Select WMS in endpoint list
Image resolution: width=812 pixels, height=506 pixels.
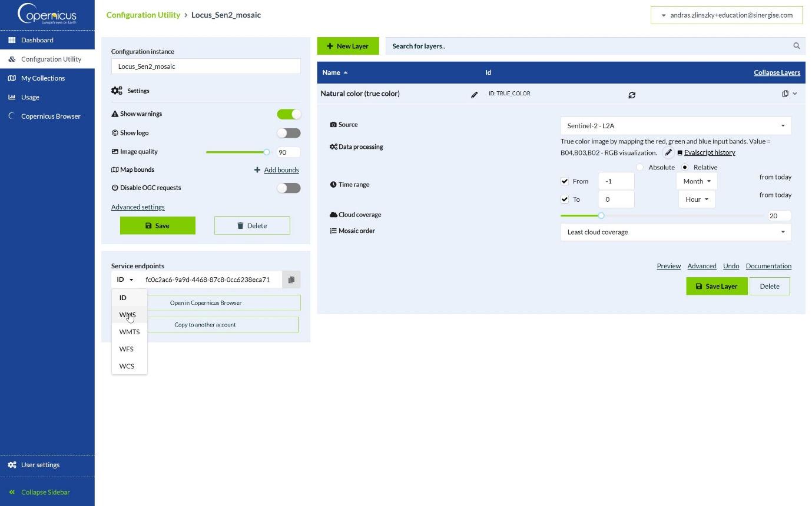[129, 315]
